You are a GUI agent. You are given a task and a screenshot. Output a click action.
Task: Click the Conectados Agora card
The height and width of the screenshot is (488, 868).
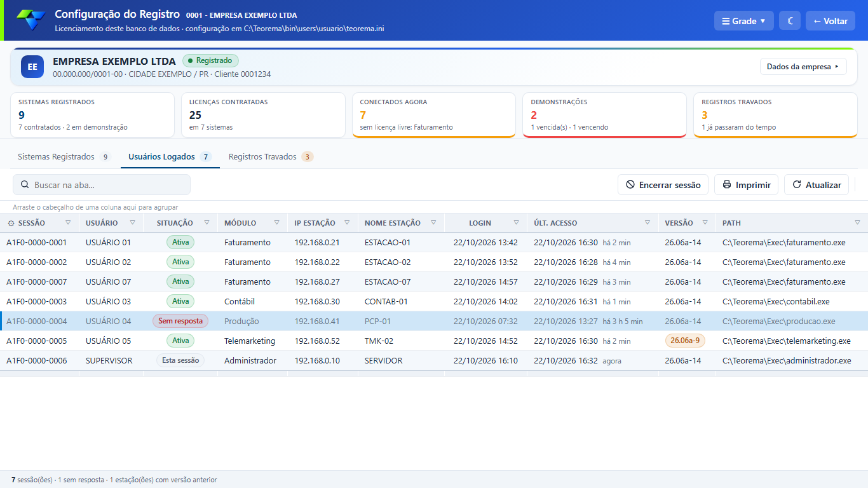(x=434, y=115)
